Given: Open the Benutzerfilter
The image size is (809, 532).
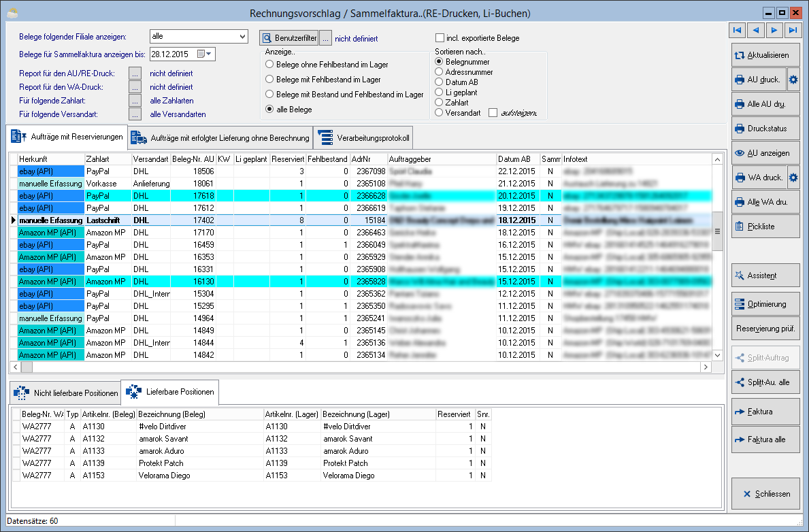Looking at the screenshot, I should (289, 38).
